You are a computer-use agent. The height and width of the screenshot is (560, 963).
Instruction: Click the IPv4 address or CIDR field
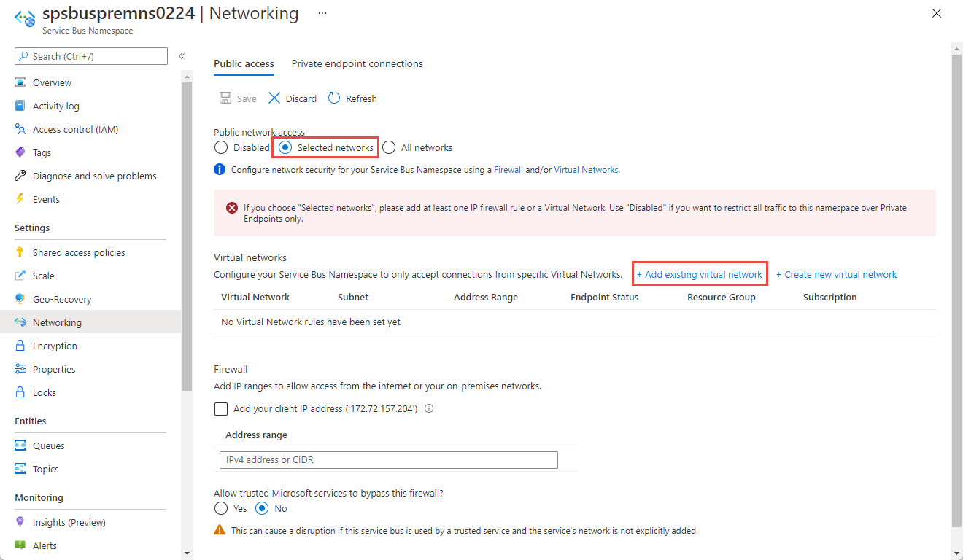coord(388,460)
